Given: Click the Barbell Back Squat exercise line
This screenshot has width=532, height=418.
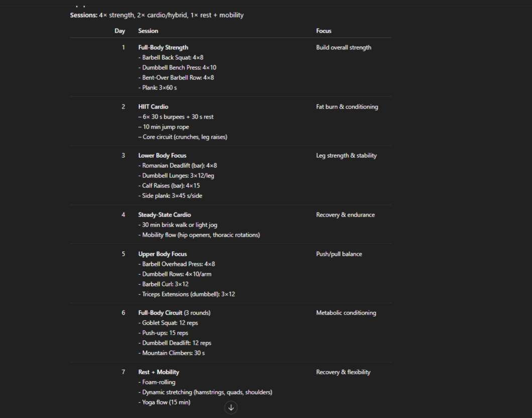Looking at the screenshot, I should click(171, 57).
